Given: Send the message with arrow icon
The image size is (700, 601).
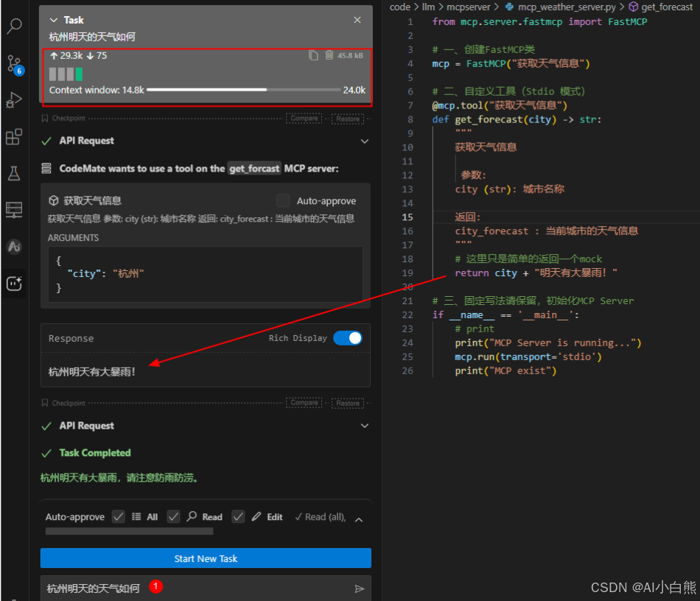Looking at the screenshot, I should [359, 588].
